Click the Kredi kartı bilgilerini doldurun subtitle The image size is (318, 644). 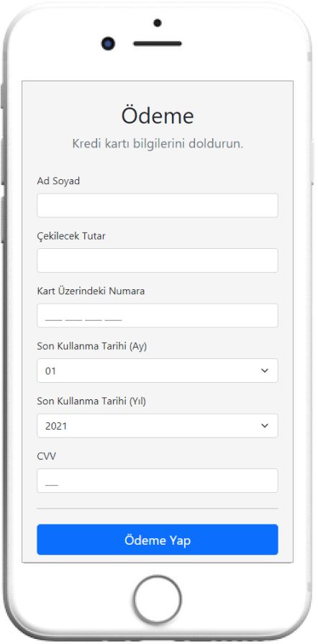[x=158, y=144]
